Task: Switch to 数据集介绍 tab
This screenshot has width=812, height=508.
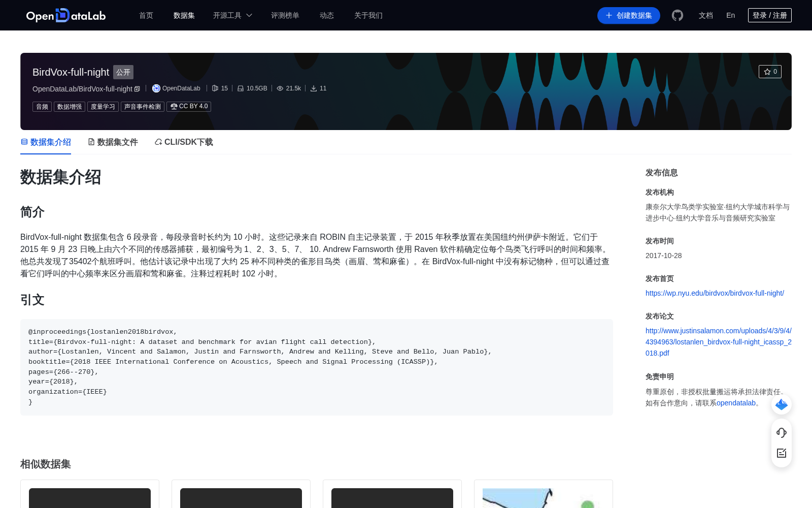Action: (46, 142)
